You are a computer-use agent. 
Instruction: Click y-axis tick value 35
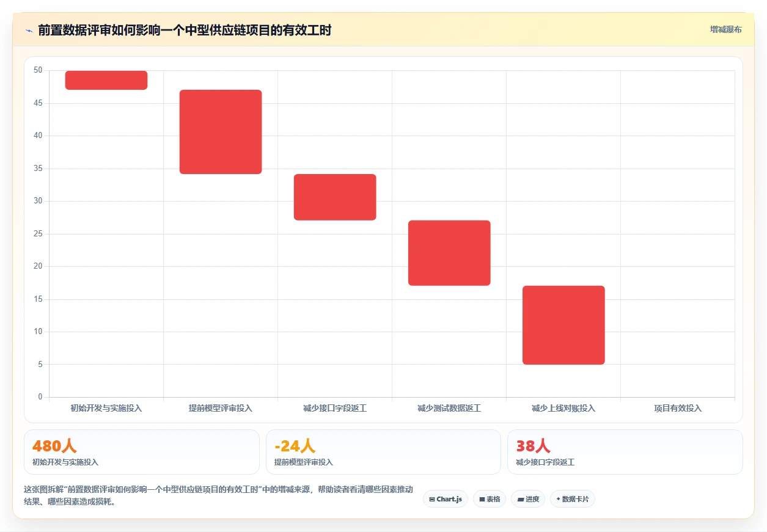(38, 169)
